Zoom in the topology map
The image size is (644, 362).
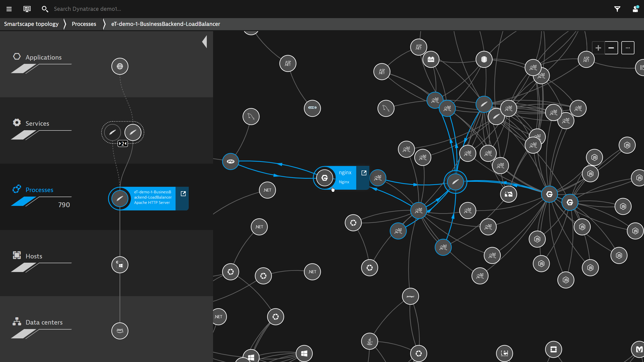pyautogui.click(x=598, y=48)
